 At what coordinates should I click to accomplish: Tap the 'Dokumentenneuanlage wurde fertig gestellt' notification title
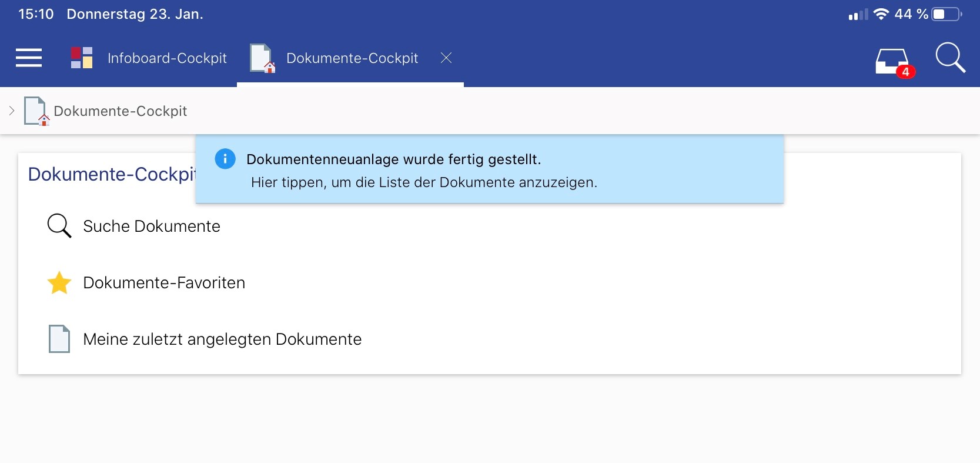click(393, 159)
